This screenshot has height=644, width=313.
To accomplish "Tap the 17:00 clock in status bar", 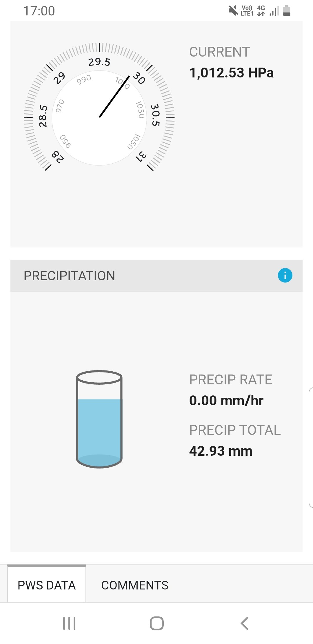I will tap(39, 11).
